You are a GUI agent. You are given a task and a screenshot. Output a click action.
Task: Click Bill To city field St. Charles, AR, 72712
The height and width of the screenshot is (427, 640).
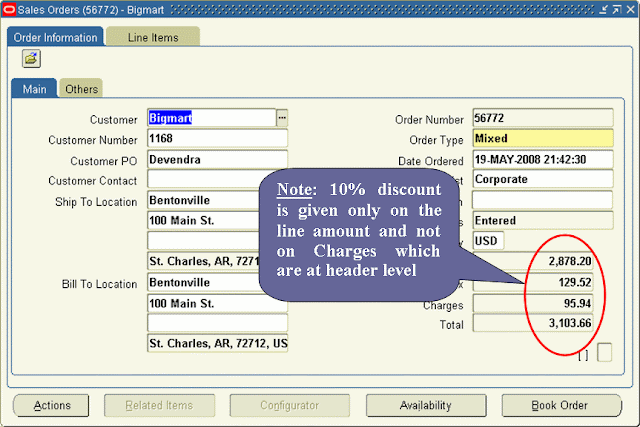pyautogui.click(x=218, y=343)
